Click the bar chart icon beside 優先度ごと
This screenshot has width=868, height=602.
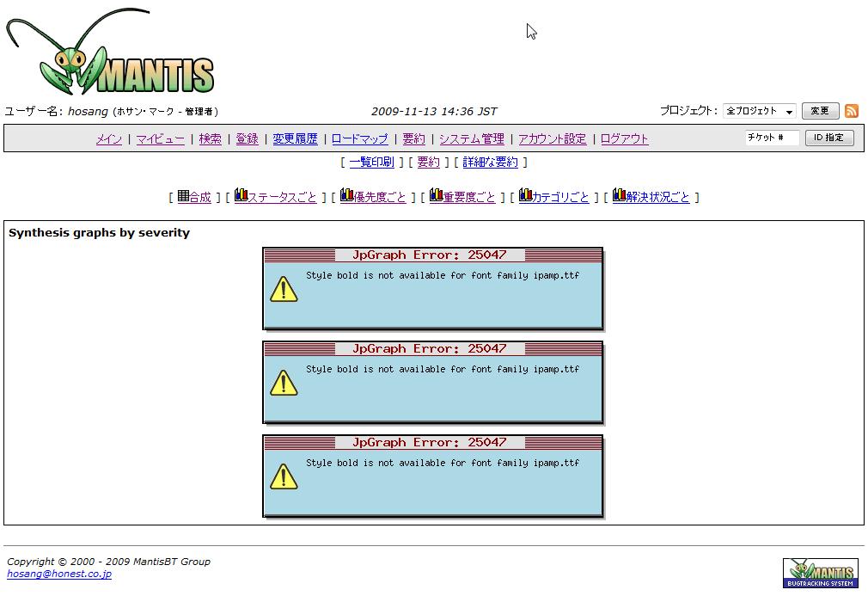(x=346, y=196)
